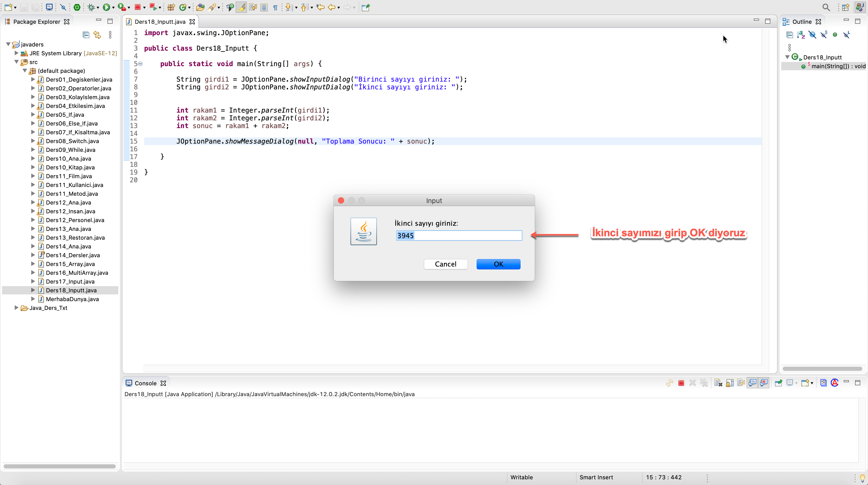Expand Ders17_Input.java tree node
The width and height of the screenshot is (868, 485).
[x=33, y=281]
